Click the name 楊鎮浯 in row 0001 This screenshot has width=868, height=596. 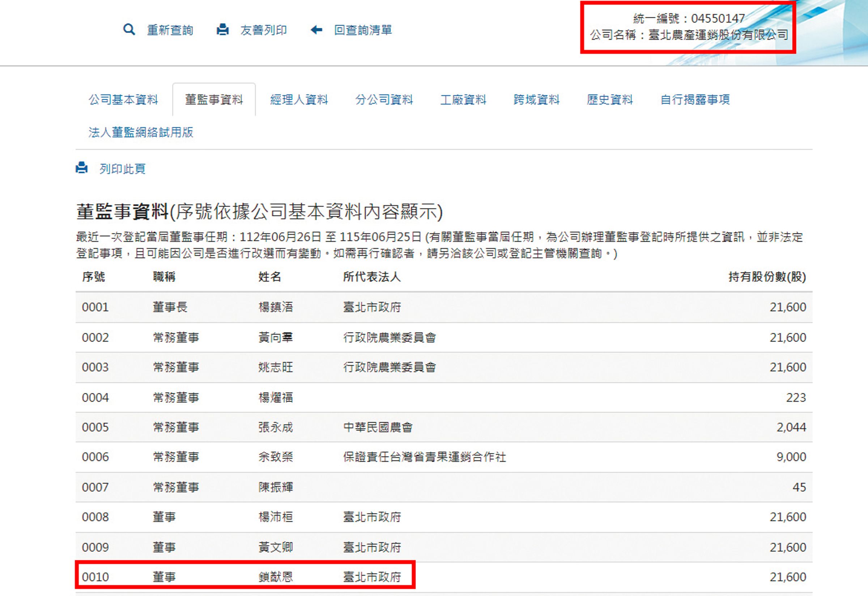(276, 307)
